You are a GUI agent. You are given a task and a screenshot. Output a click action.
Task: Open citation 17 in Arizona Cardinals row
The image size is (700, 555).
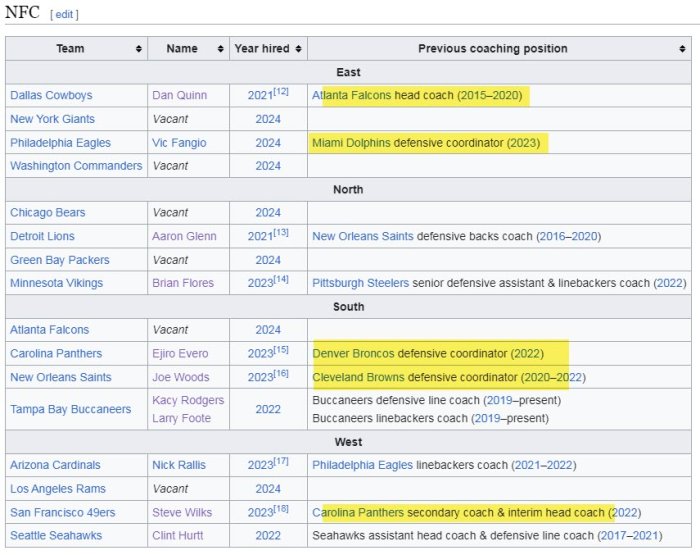(x=281, y=461)
